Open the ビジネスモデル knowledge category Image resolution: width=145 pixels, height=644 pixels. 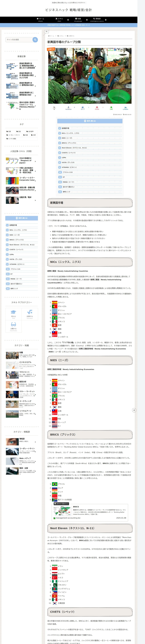pyautogui.click(x=21, y=365)
